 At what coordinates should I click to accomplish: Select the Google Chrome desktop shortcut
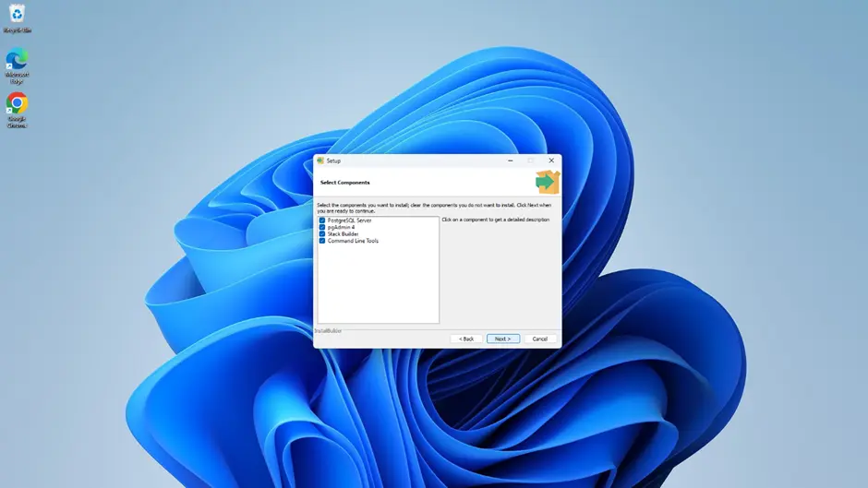(18, 110)
